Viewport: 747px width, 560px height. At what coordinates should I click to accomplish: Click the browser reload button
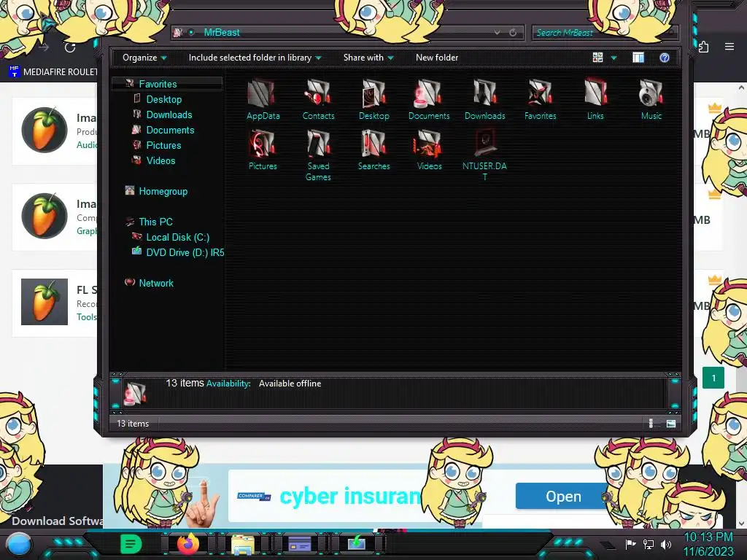click(x=70, y=47)
